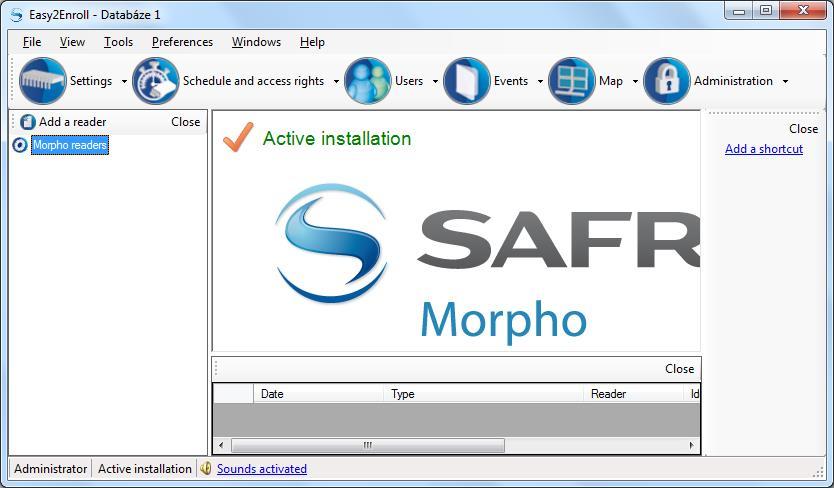
Task: Expand the Map dropdown arrow
Action: click(x=635, y=81)
